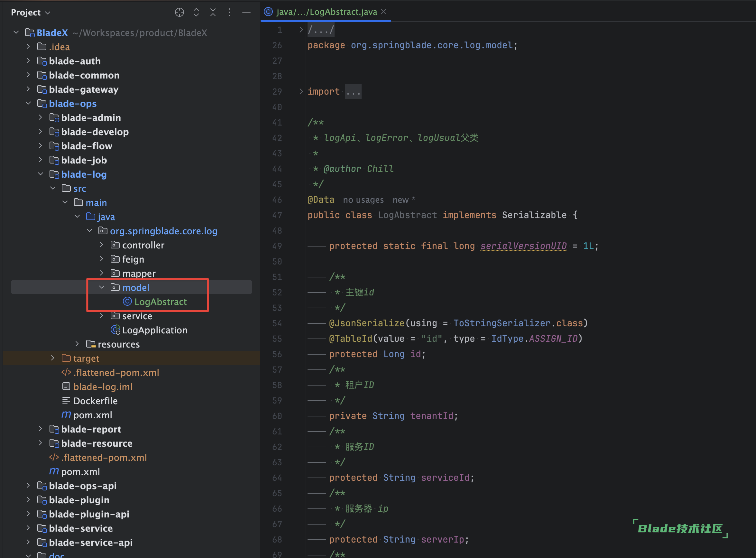
Task: Switch to the LogAbstract.java editor tab
Action: pos(326,12)
